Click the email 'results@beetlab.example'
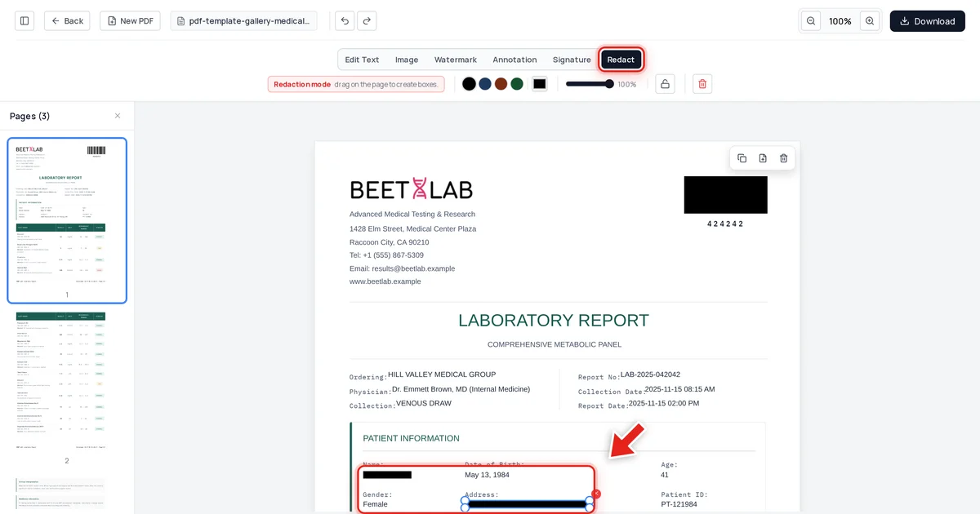 point(413,268)
